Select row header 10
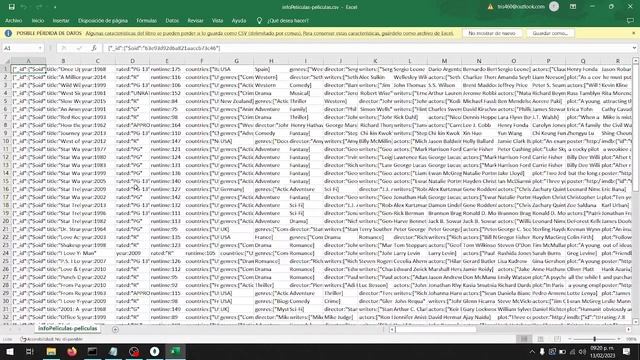This screenshot has width=640, height=360. click(x=6, y=141)
